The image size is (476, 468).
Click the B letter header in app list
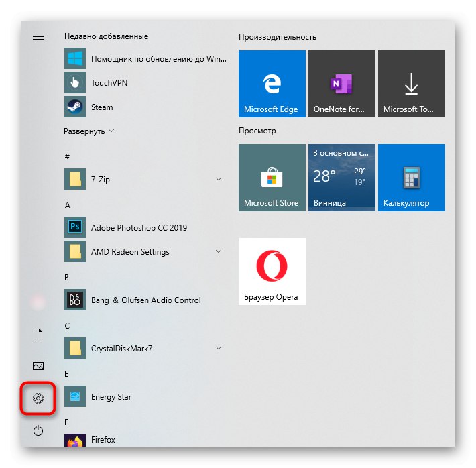[67, 278]
